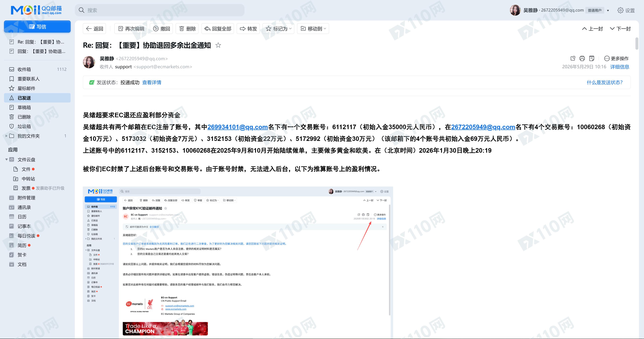Open 更多操作 more actions
This screenshot has width=644, height=339.
[616, 59]
